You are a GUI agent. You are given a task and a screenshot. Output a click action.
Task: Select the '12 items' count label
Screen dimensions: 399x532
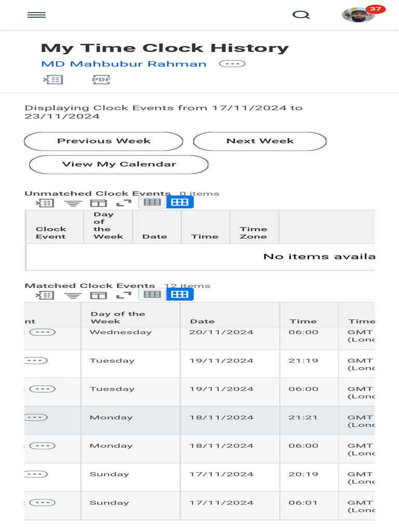[187, 286]
